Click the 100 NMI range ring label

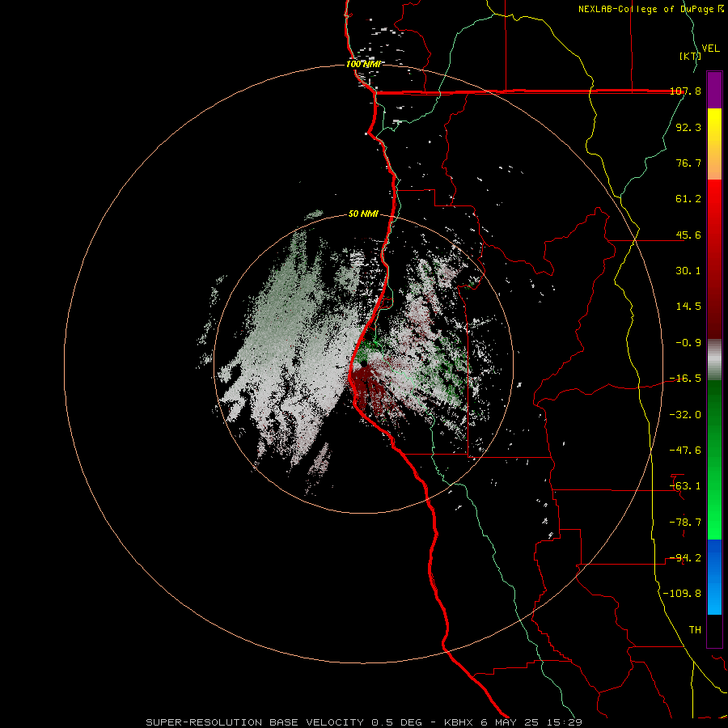[x=363, y=64]
